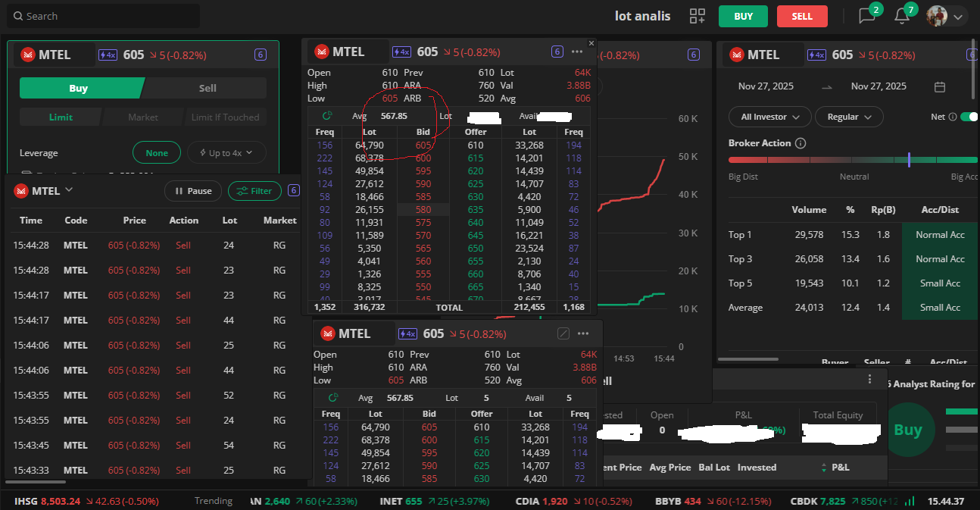Click the group 6 badge beside Filter
This screenshot has height=510, width=980.
point(294,191)
